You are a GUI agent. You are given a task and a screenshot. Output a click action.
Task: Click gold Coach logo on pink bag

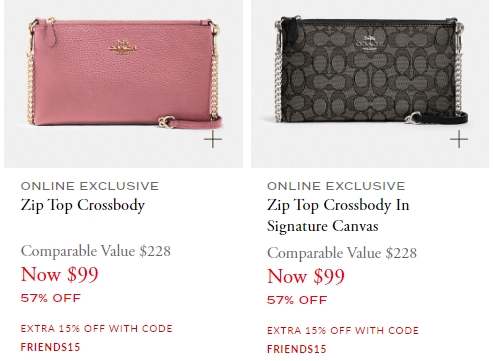122,47
